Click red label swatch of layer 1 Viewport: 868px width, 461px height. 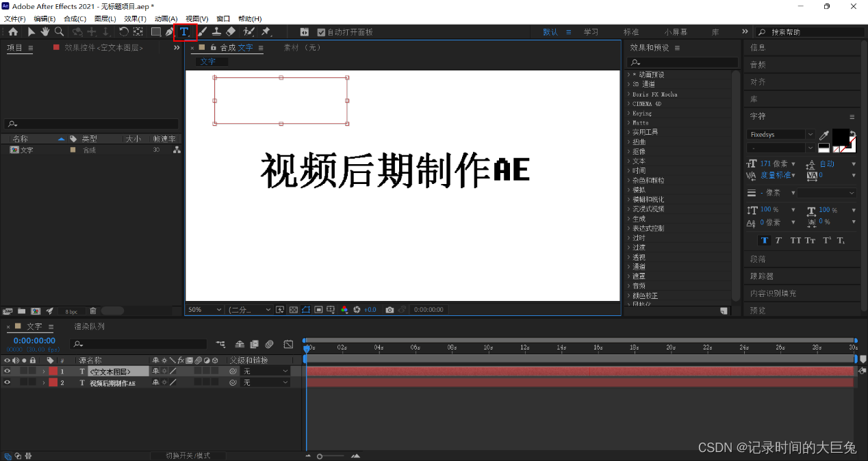[x=53, y=371]
